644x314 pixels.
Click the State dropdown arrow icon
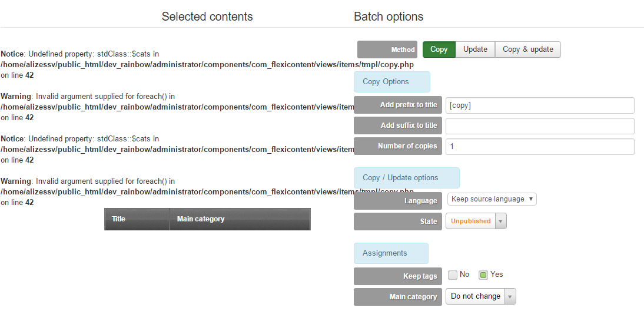(501, 221)
